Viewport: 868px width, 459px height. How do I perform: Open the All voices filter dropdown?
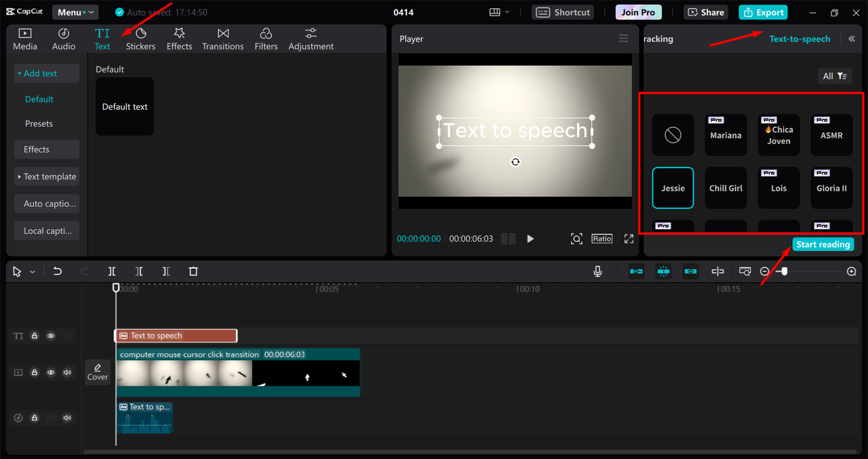pos(834,76)
